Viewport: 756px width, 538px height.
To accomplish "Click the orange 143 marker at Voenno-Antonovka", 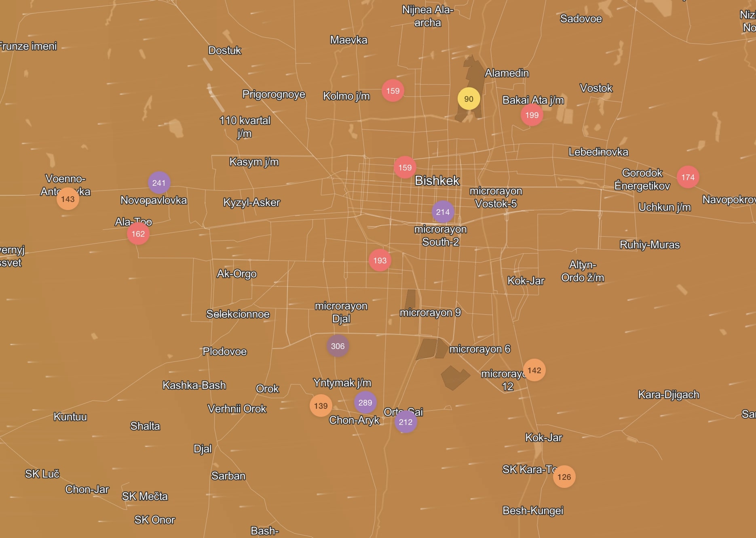I will (x=68, y=199).
